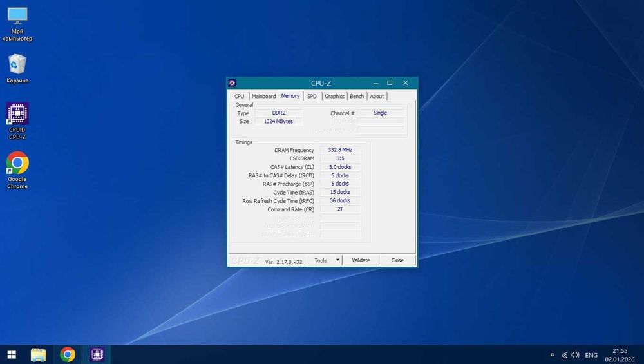Click the CPU-Z title bar app icon
The width and height of the screenshot is (644, 364).
click(x=232, y=83)
